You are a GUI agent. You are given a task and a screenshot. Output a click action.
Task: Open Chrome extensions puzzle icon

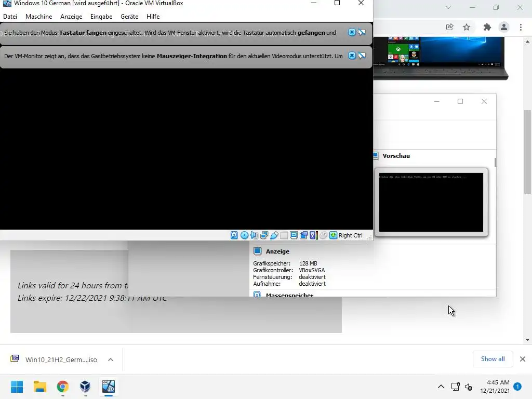point(487,27)
